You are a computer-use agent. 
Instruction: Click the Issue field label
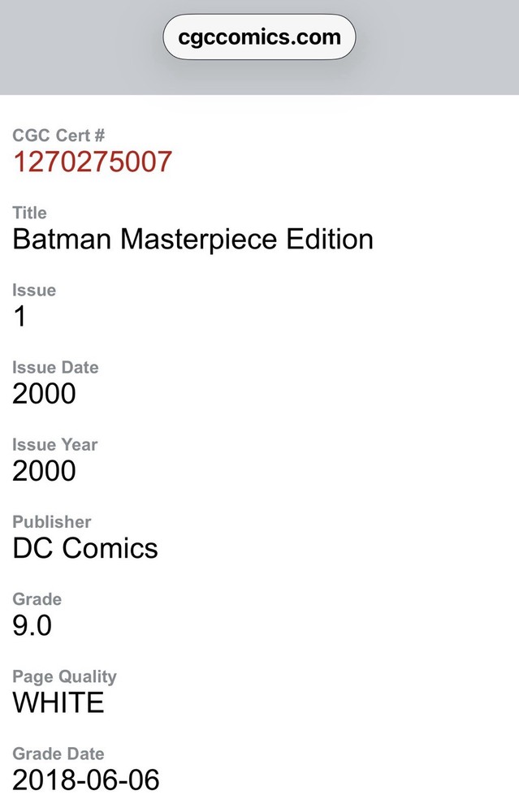(x=34, y=290)
